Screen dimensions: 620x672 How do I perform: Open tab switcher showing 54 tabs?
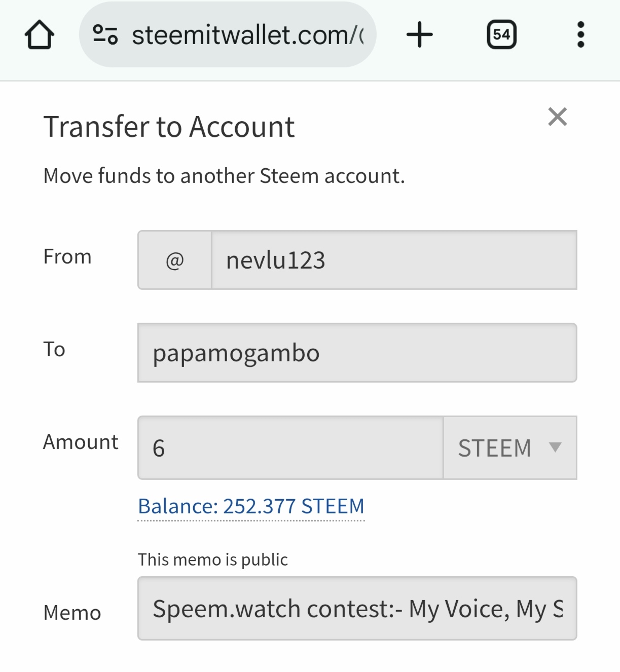click(501, 35)
